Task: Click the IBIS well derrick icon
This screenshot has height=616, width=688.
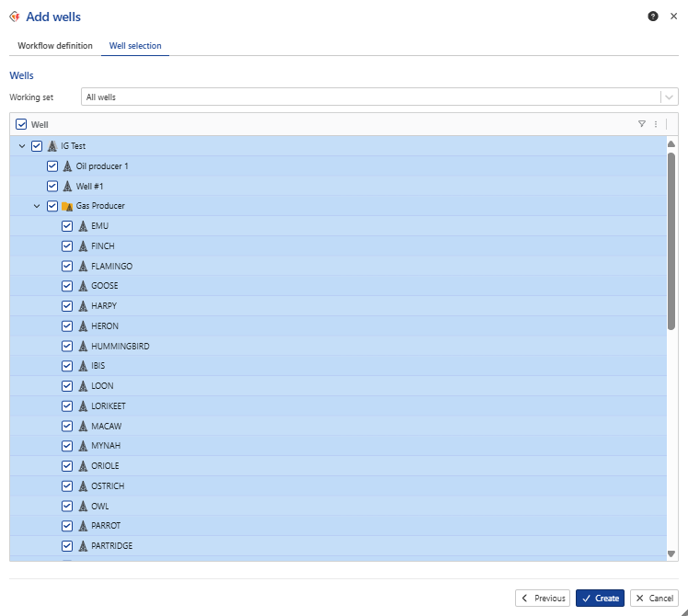Action: pos(83,366)
